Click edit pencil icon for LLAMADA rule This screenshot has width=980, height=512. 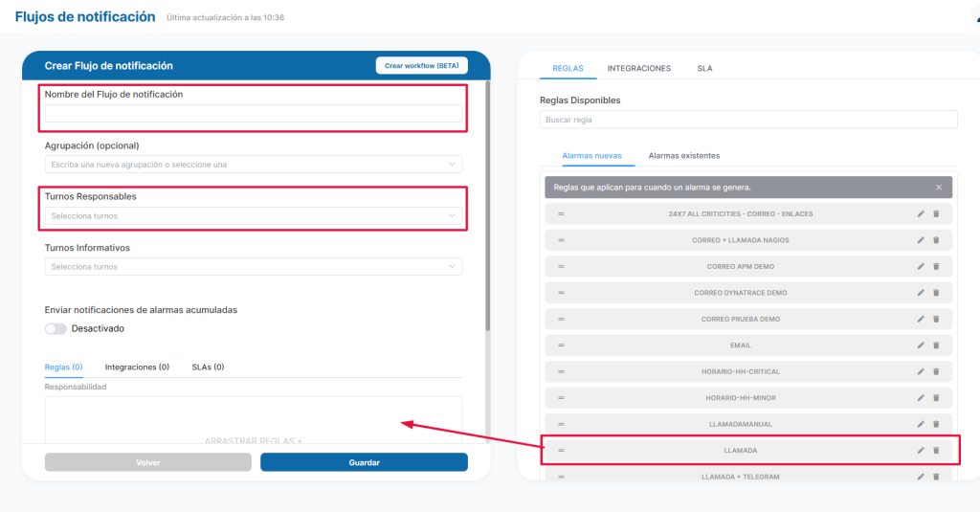[x=921, y=450]
